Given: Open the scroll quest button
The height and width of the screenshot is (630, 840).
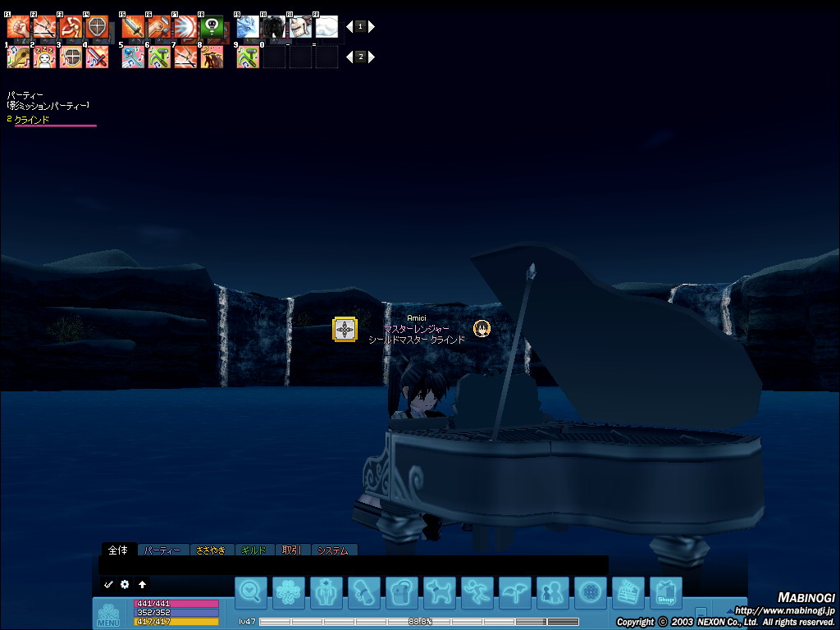Looking at the screenshot, I should (x=364, y=592).
